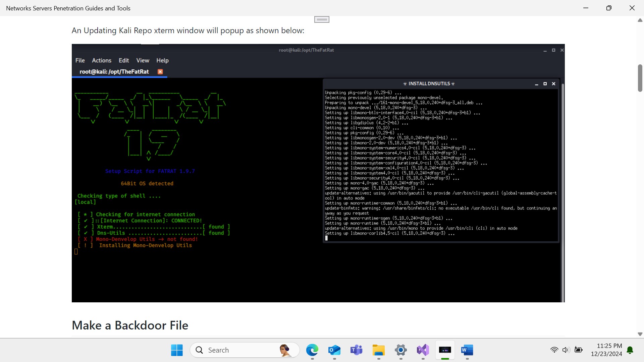Image resolution: width=644 pixels, height=362 pixels.
Task: Click the embedded Kali terminal screenshot
Action: pyautogui.click(x=318, y=173)
